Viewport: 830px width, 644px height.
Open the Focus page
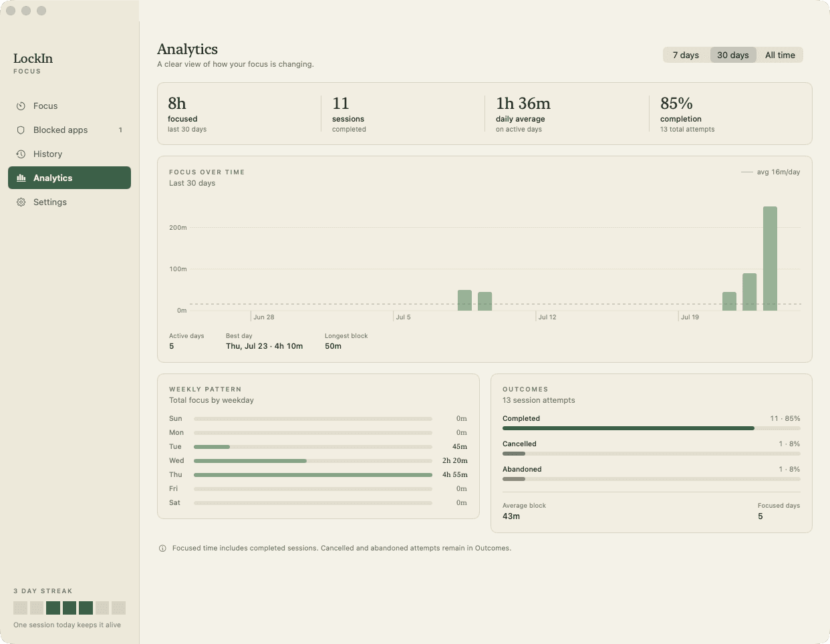coord(70,106)
